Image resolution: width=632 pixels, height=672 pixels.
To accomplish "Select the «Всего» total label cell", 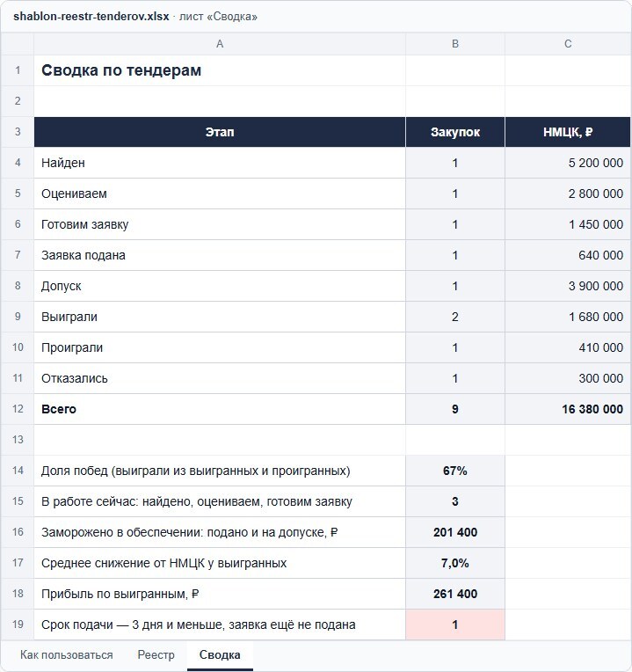I will (220, 409).
